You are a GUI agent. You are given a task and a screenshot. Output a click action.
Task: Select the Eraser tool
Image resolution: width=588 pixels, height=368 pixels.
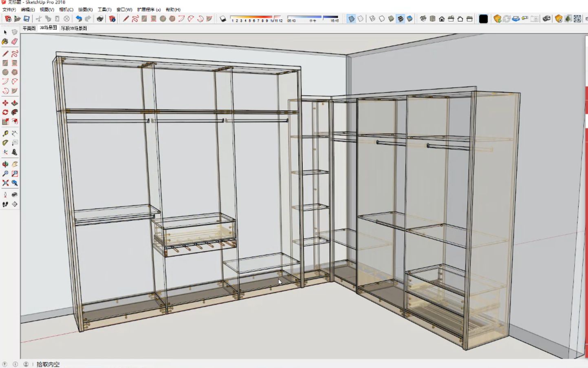pos(15,42)
